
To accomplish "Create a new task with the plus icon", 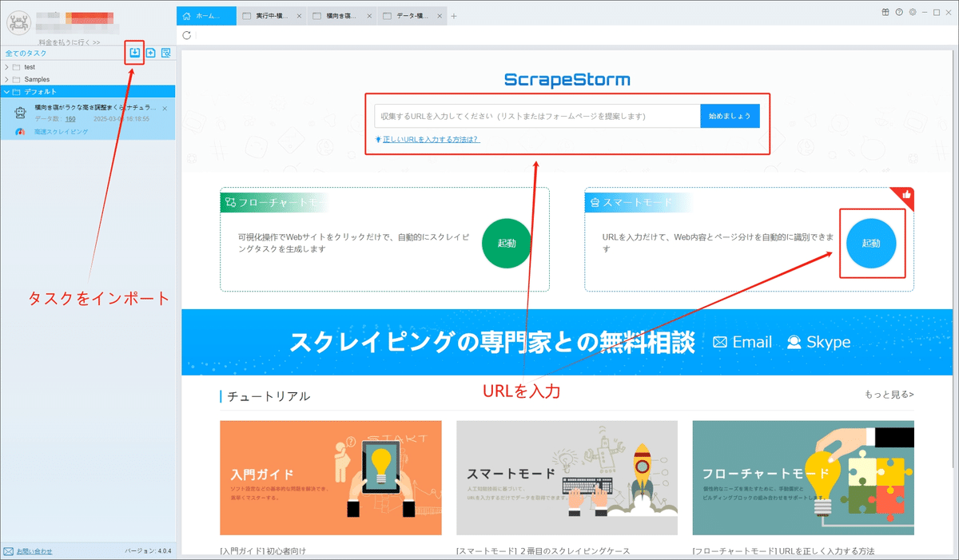I will click(x=150, y=53).
